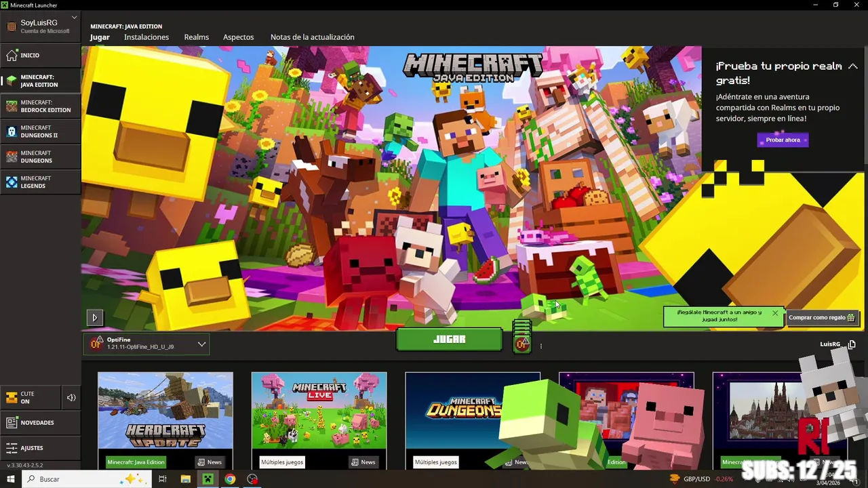Collapse the realm promo panel chevron
This screenshot has height=488, width=868.
click(x=853, y=66)
